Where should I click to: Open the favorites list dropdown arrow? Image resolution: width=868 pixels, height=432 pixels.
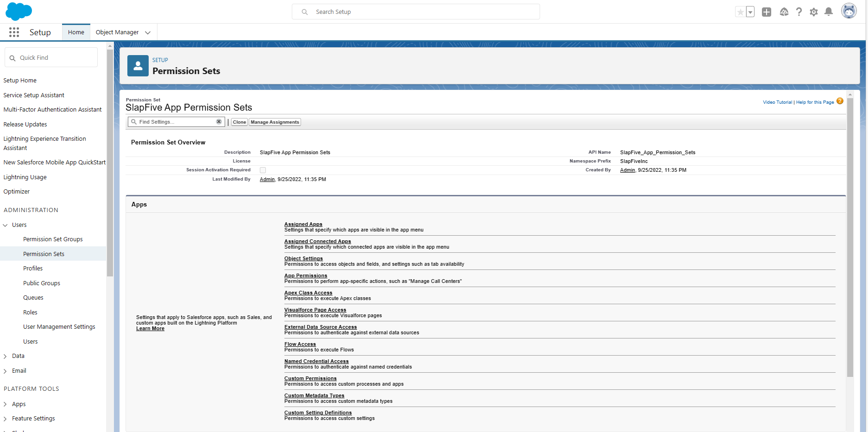tap(750, 12)
